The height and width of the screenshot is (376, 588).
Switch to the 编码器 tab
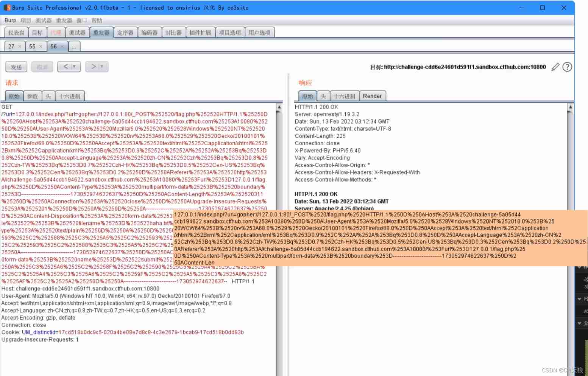150,33
